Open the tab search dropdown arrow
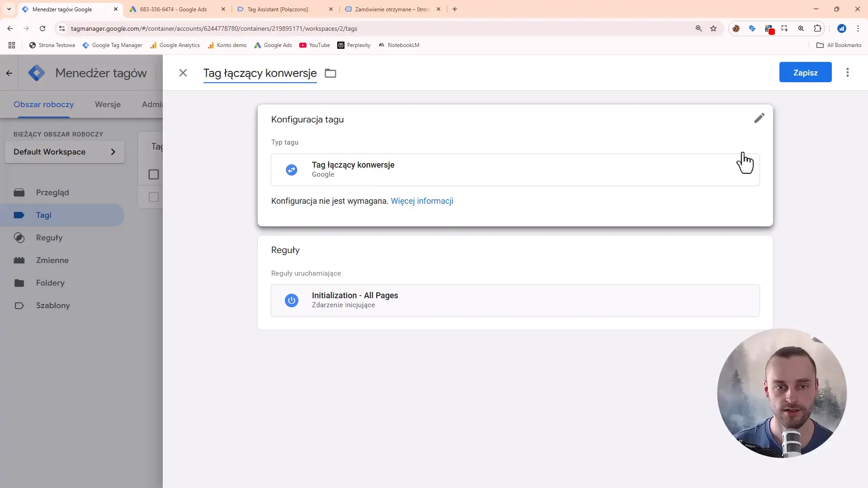This screenshot has height=488, width=868. tap(9, 9)
